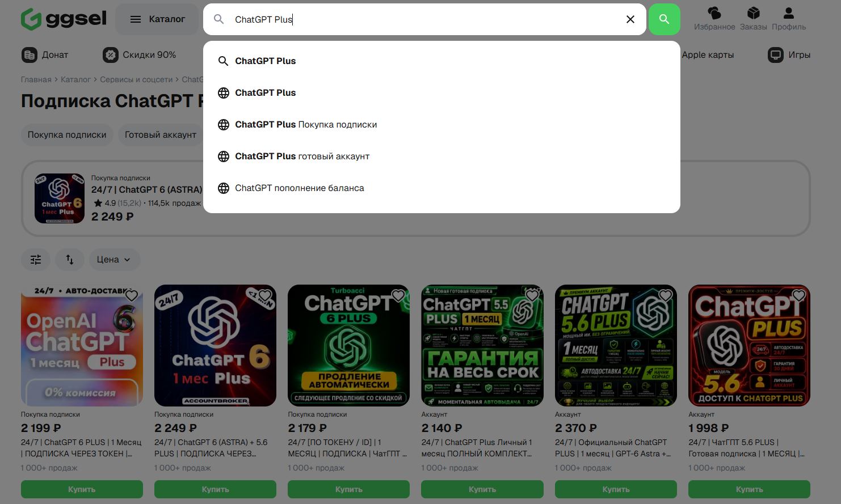The height and width of the screenshot is (504, 841).
Task: Click the ggsel logo
Action: tap(64, 19)
